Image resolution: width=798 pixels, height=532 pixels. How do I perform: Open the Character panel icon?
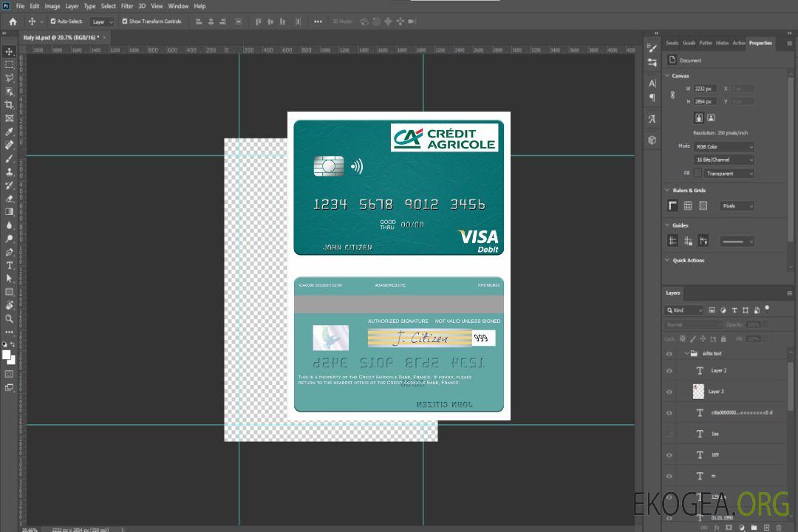[652, 83]
